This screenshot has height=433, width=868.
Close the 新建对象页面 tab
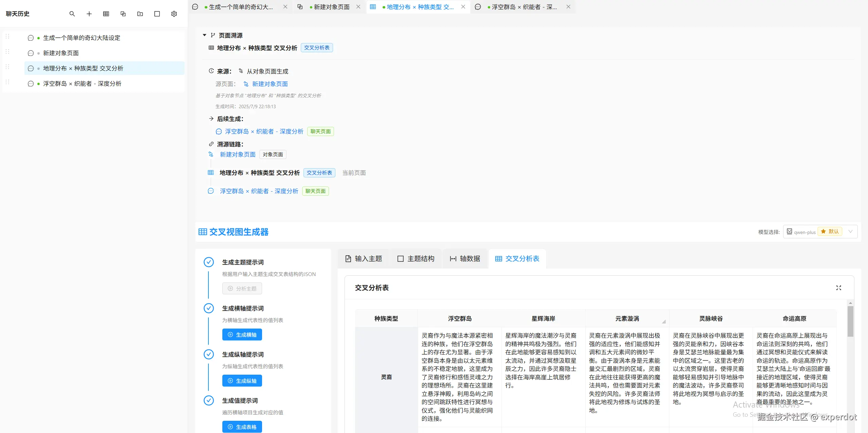pyautogui.click(x=358, y=7)
